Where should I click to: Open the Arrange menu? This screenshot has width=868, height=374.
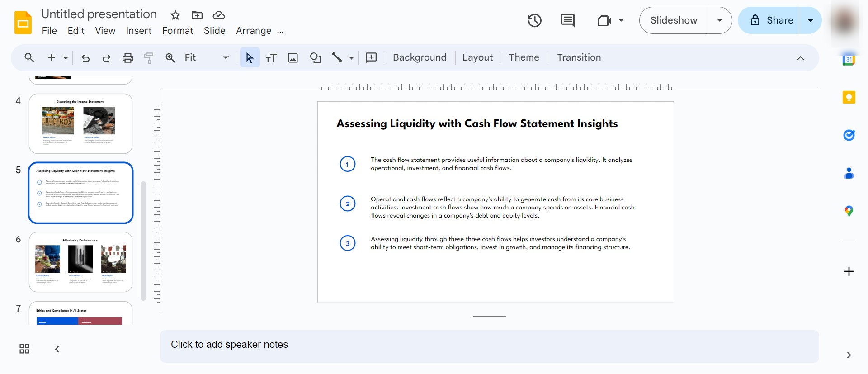click(254, 31)
